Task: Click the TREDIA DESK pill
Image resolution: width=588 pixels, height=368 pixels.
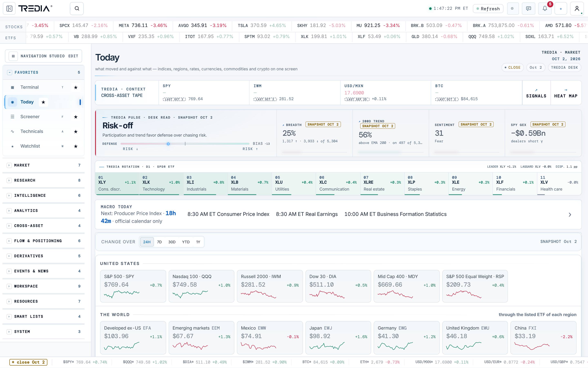Action: [x=565, y=67]
